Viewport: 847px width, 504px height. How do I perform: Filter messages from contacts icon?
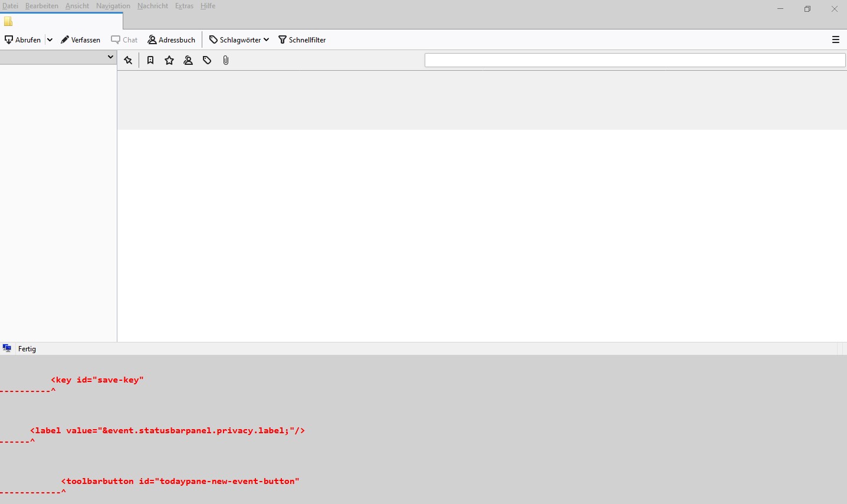[x=188, y=60]
